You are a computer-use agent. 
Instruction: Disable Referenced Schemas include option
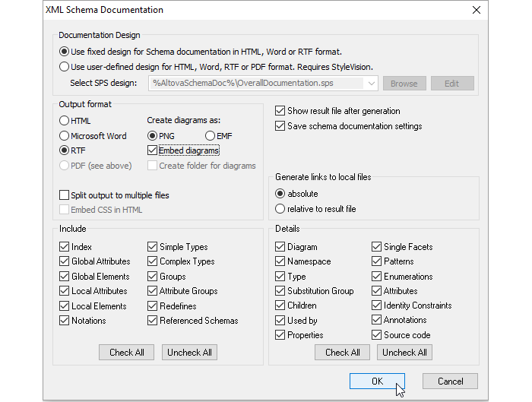coord(153,321)
